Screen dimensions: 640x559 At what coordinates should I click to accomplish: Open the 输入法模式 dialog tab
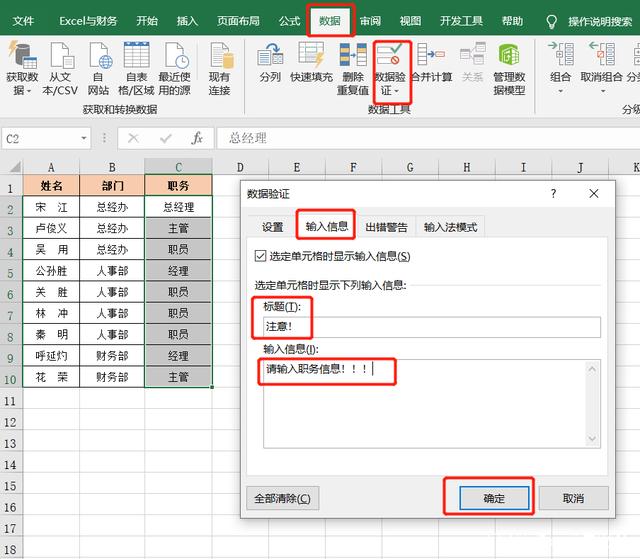[450, 227]
